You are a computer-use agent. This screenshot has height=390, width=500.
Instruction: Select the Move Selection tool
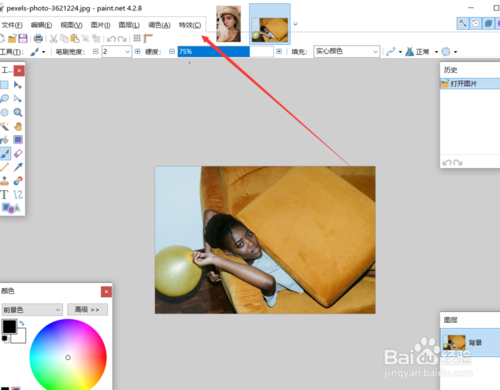coord(18,99)
